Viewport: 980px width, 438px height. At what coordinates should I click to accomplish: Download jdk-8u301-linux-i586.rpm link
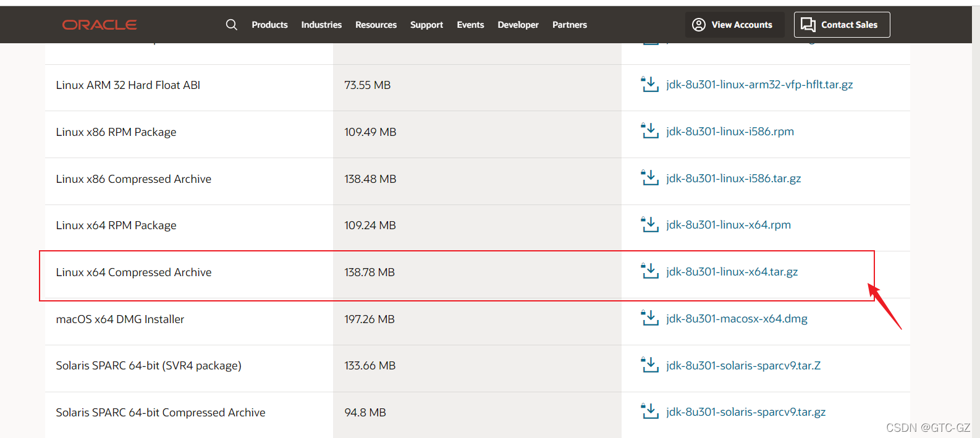(730, 132)
